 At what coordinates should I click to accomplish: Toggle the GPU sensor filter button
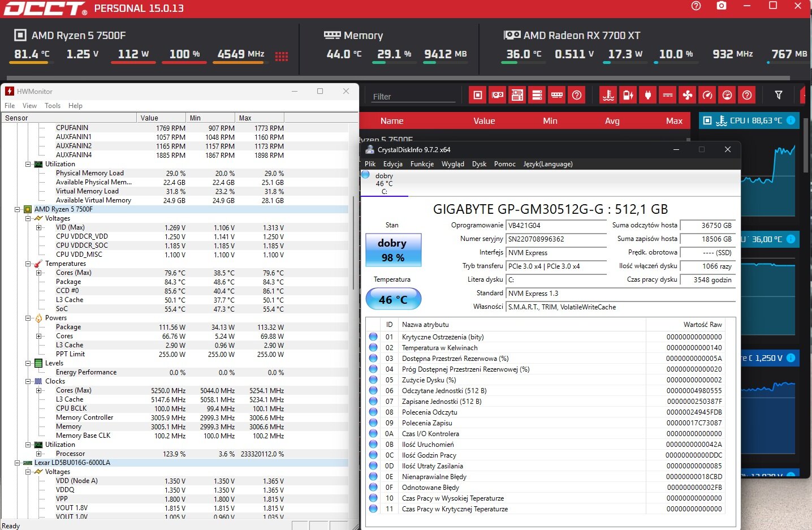pos(498,95)
